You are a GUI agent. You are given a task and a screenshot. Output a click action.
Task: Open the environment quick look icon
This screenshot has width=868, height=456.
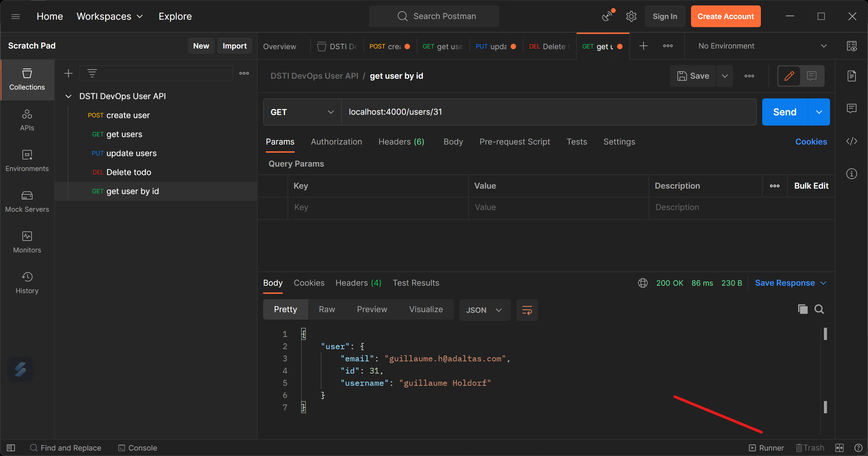coord(852,46)
